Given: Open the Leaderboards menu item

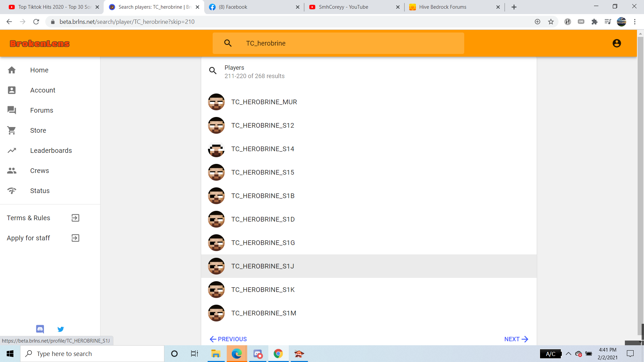Looking at the screenshot, I should click(50, 150).
